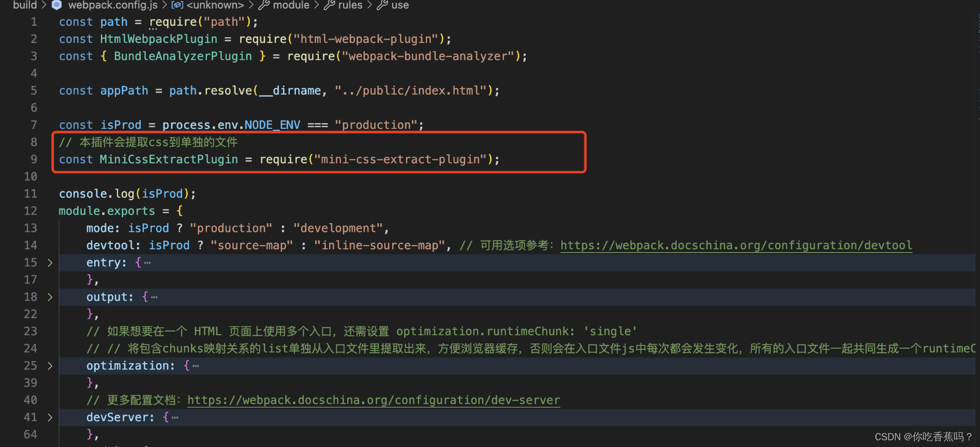Viewport: 980px width, 447px height.
Task: Click the "inline-source-map" string
Action: [380, 246]
